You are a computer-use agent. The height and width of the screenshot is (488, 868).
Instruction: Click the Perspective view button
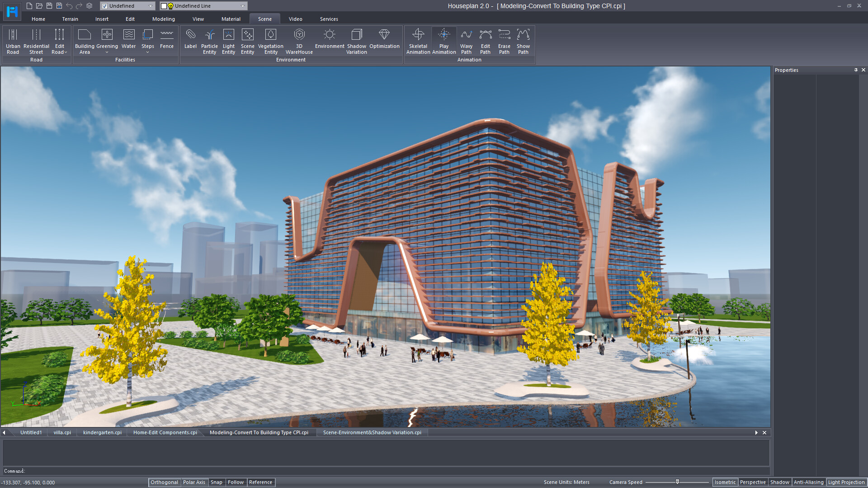coord(753,482)
